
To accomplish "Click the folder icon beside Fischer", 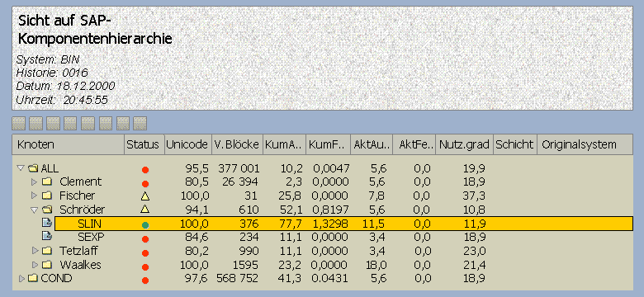I will coord(47,196).
